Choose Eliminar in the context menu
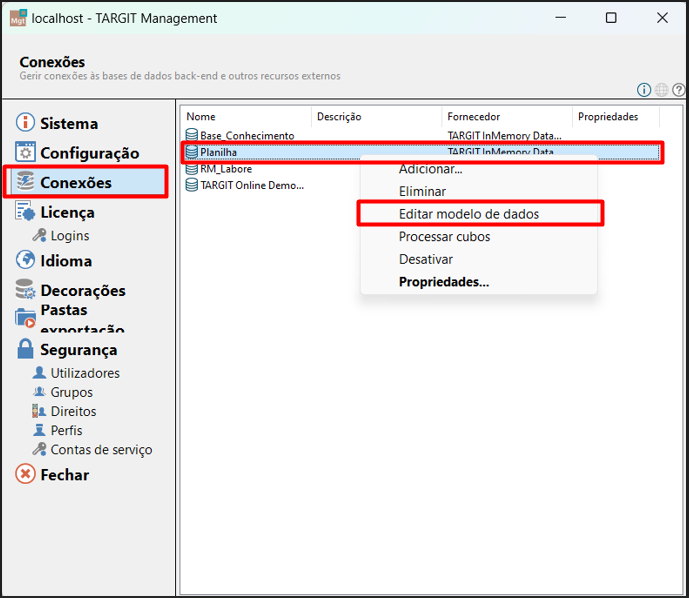The image size is (689, 598). tap(479, 191)
